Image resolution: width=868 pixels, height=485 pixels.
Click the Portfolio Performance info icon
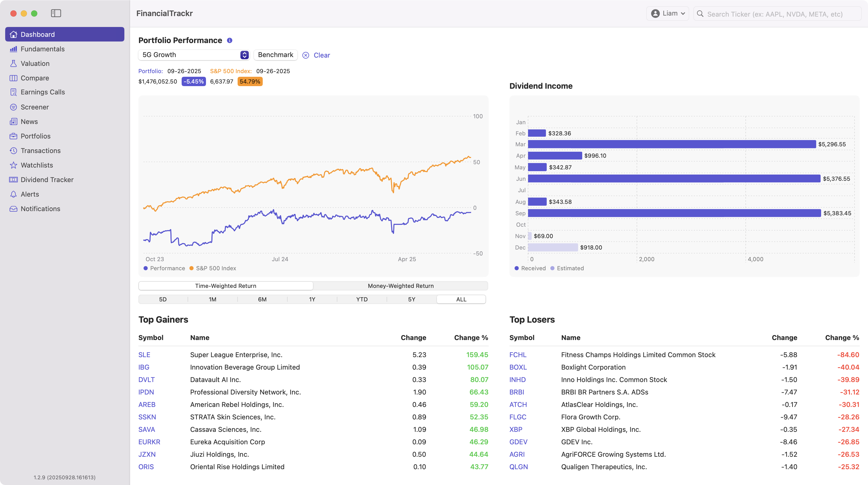(230, 40)
